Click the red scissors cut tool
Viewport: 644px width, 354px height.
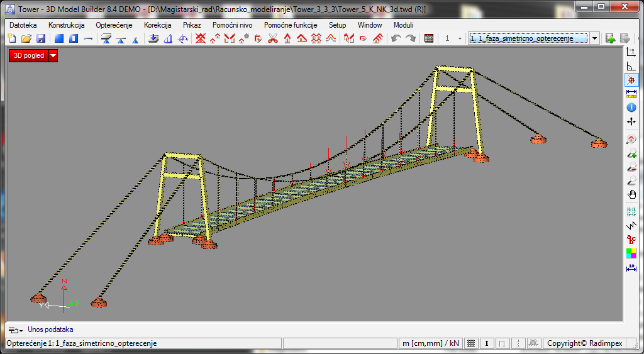click(x=273, y=38)
